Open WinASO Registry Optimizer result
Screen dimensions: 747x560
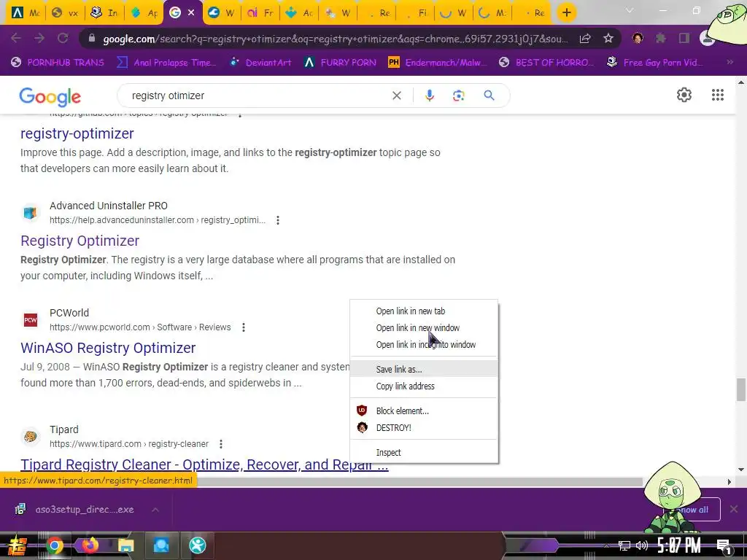(x=108, y=348)
